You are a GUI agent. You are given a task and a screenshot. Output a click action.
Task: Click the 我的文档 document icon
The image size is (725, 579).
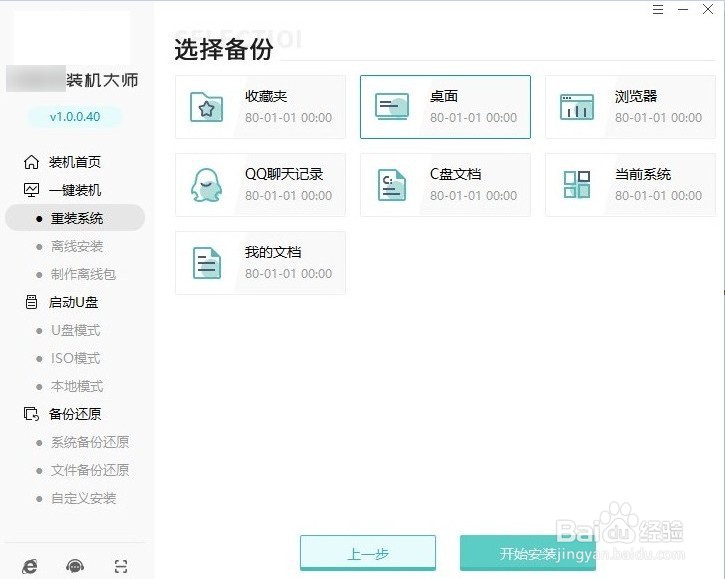(207, 263)
